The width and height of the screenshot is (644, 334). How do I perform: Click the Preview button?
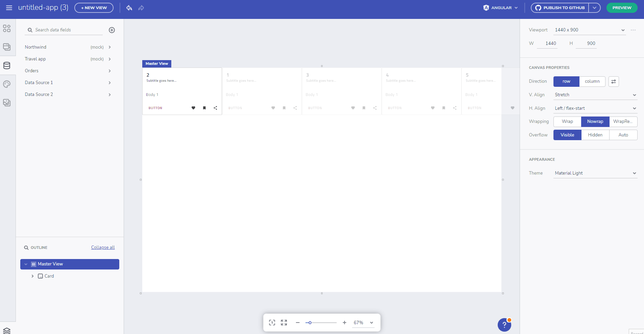[622, 8]
